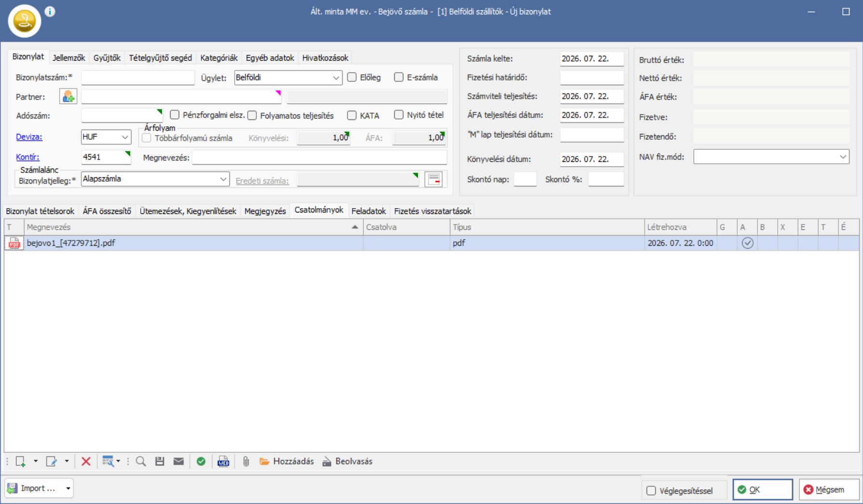Click the Bizonylatszám input field
This screenshot has width=863, height=504.
[138, 78]
